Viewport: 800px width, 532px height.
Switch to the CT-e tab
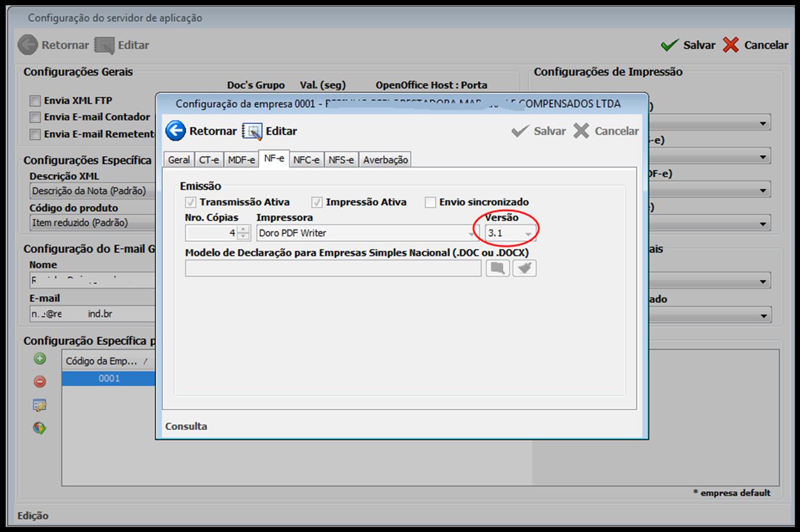click(x=209, y=160)
